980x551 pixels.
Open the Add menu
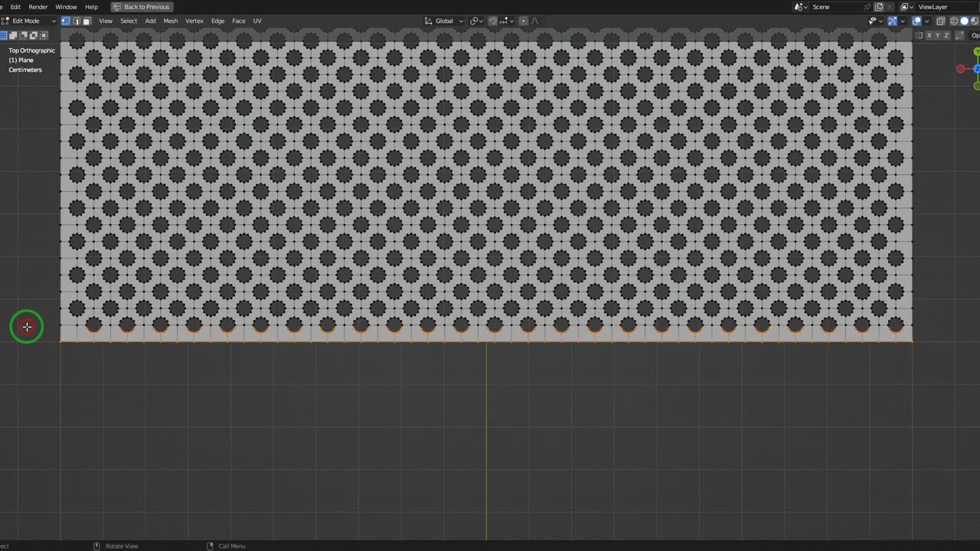[150, 21]
